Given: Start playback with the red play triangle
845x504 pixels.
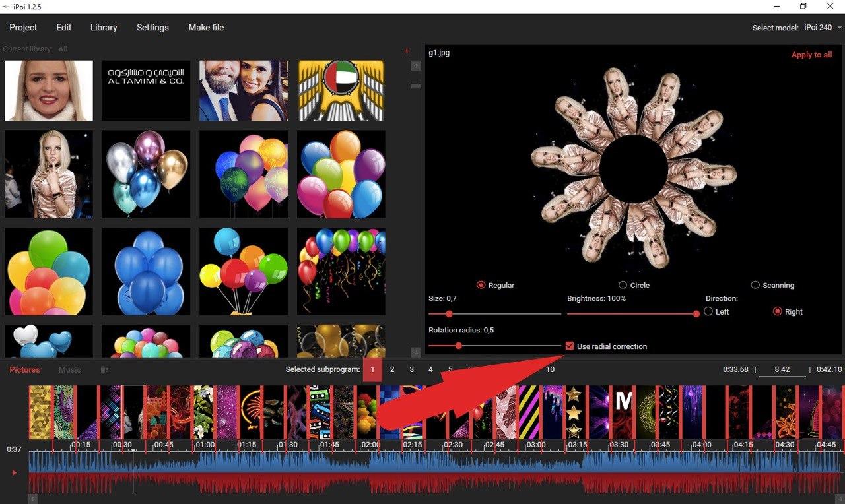Looking at the screenshot, I should tap(15, 472).
